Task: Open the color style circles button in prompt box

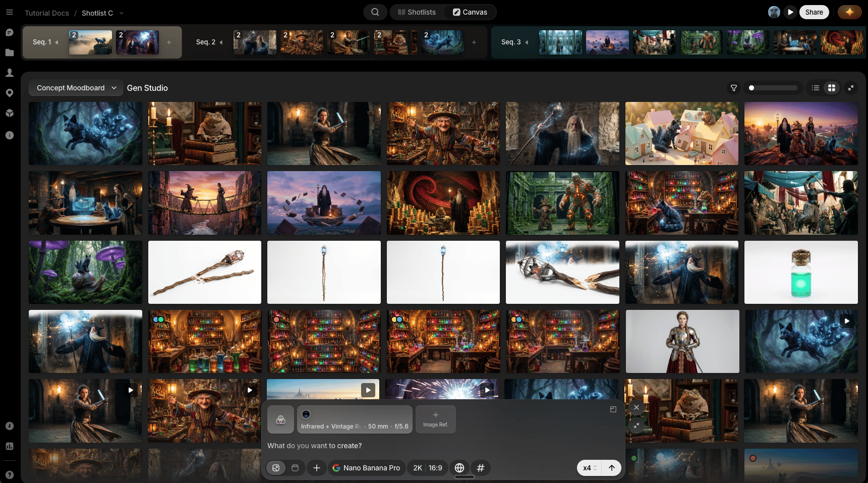Action: 281,419
